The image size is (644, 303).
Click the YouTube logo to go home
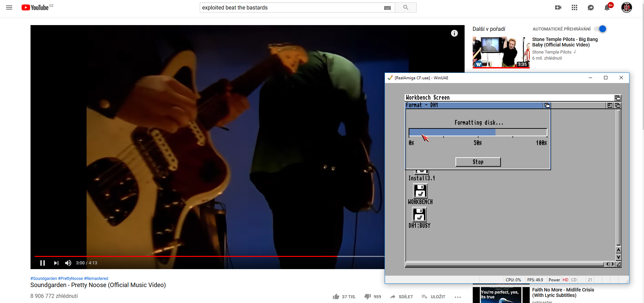[35, 7]
